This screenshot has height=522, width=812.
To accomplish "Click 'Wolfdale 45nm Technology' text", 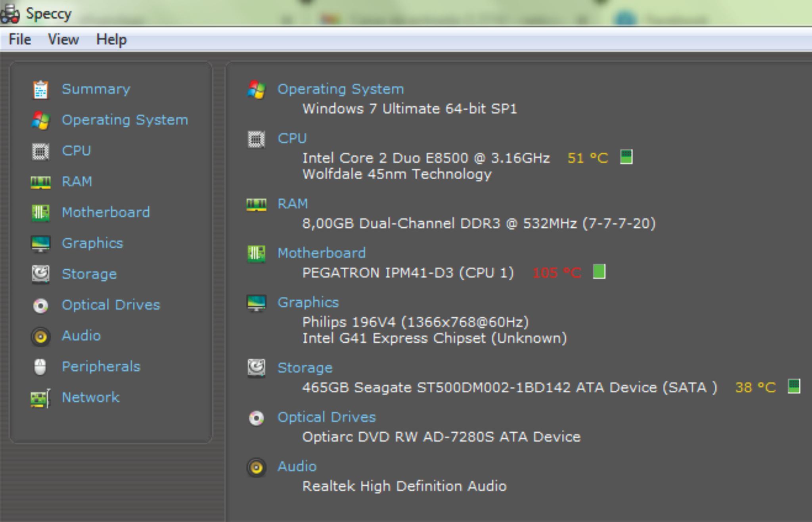I will [x=397, y=175].
